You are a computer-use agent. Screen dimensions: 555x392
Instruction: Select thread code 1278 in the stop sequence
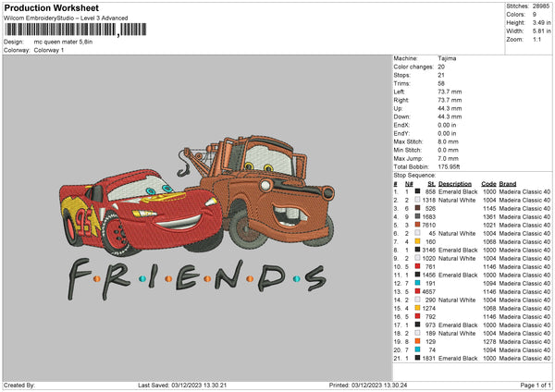tap(489, 342)
